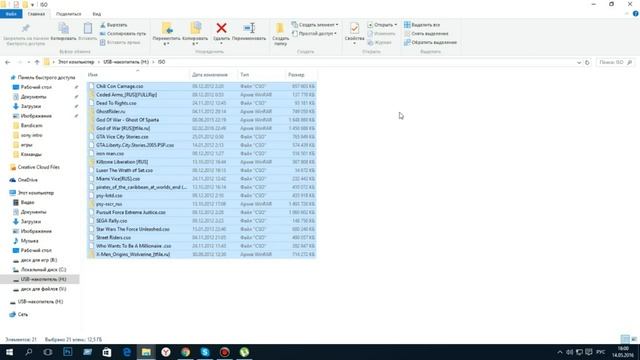Open Windows Store from the taskbar
This screenshot has height=360, width=640.
click(x=107, y=352)
